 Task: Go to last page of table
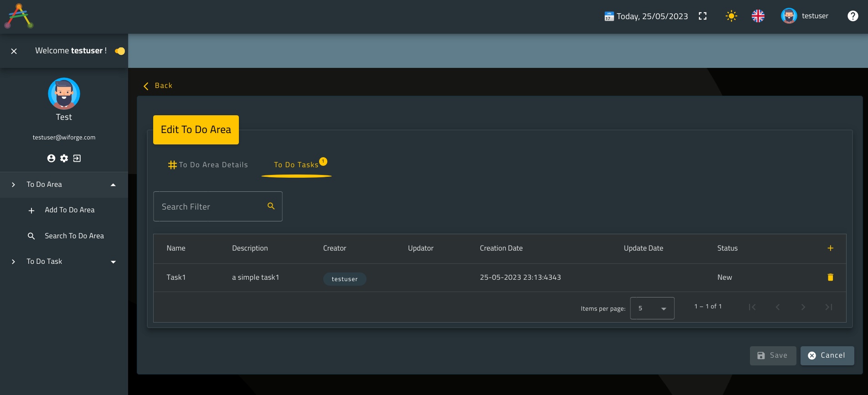pyautogui.click(x=829, y=307)
